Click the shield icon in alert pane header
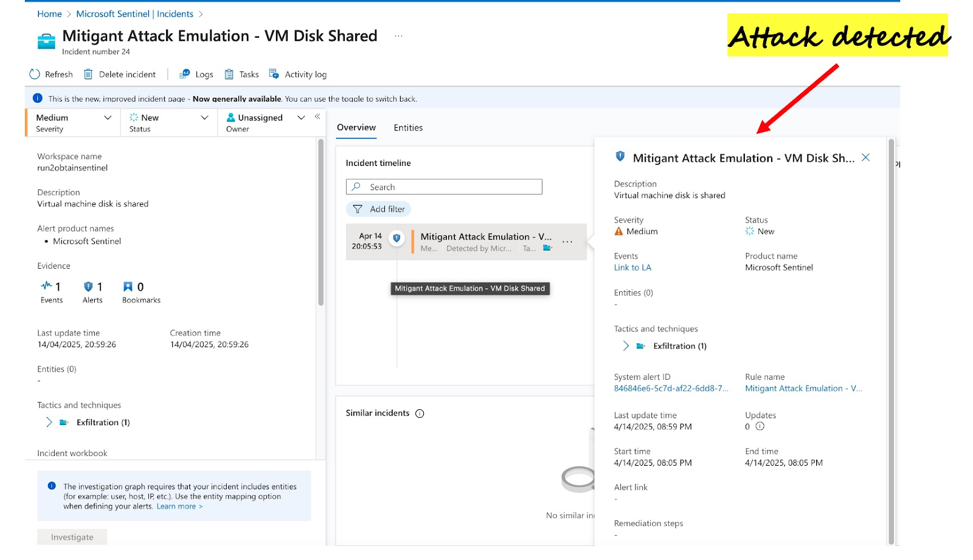Screen dimensions: 973x560 click(x=620, y=156)
